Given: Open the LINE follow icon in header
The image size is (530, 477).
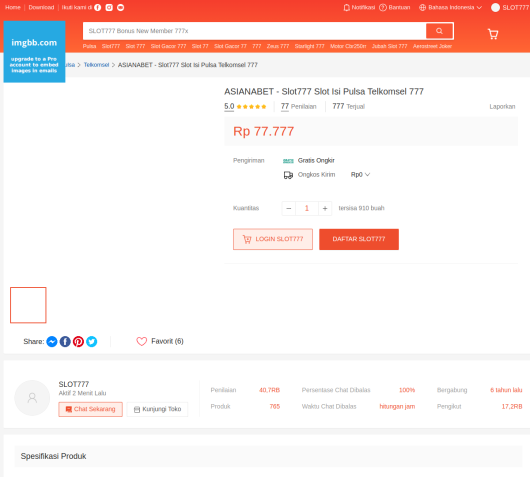Looking at the screenshot, I should 120,7.
